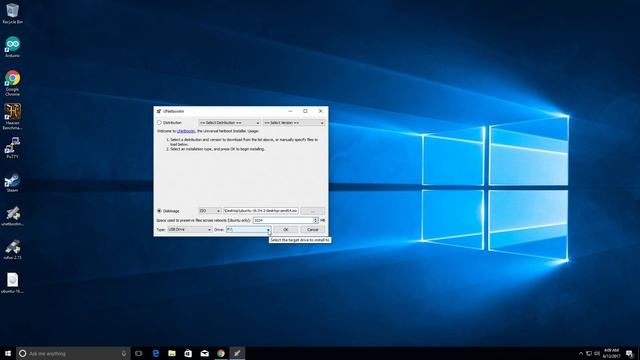Expand the Select Distribution dropdown

(229, 122)
